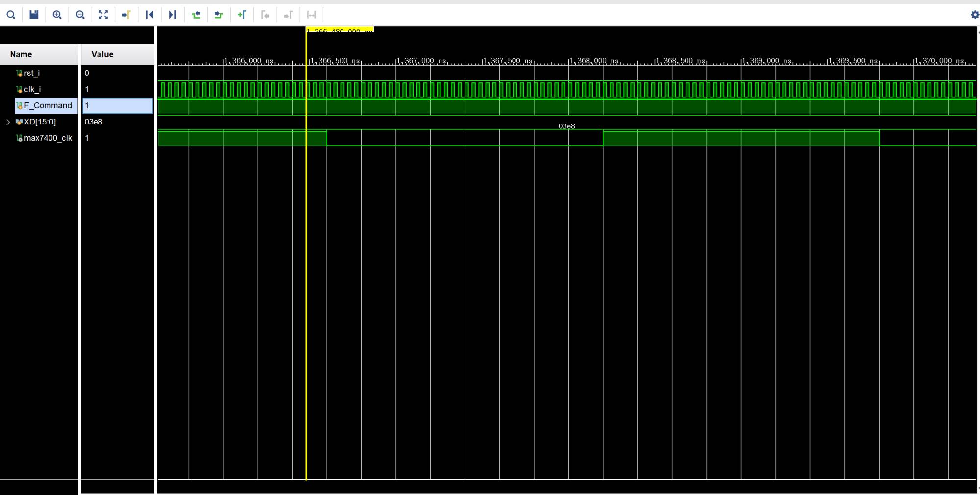The image size is (980, 495).
Task: Click the Search magnifier icon in toolbar
Action: pyautogui.click(x=11, y=15)
